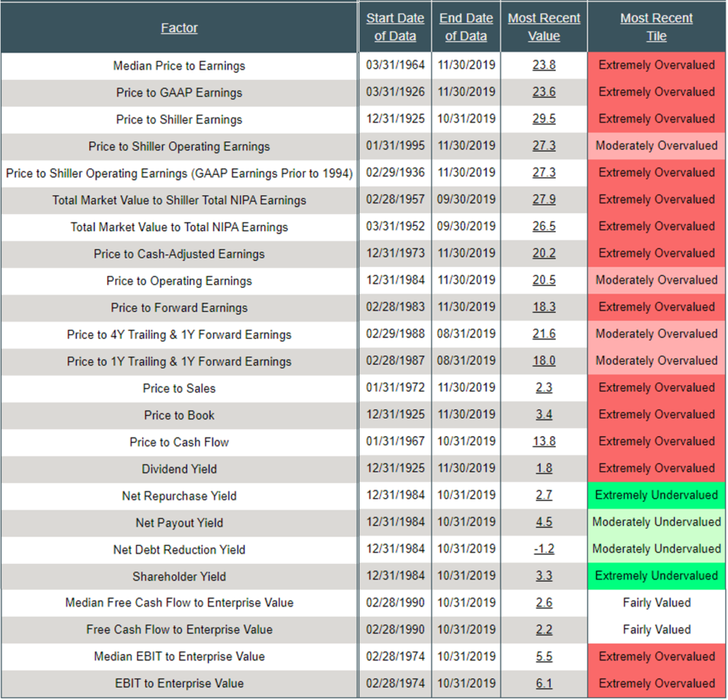Click the Most Recent Tile header
Viewport: 728px width, 700px height.
point(656,27)
